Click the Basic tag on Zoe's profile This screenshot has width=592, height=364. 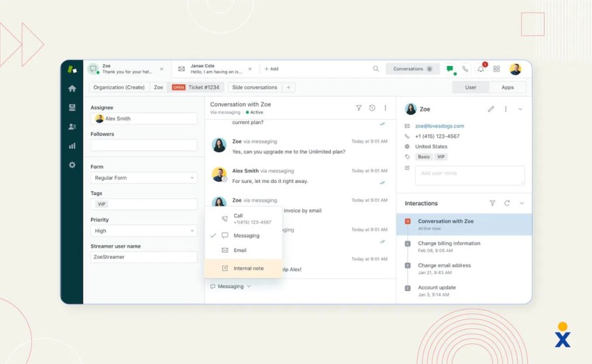point(423,157)
